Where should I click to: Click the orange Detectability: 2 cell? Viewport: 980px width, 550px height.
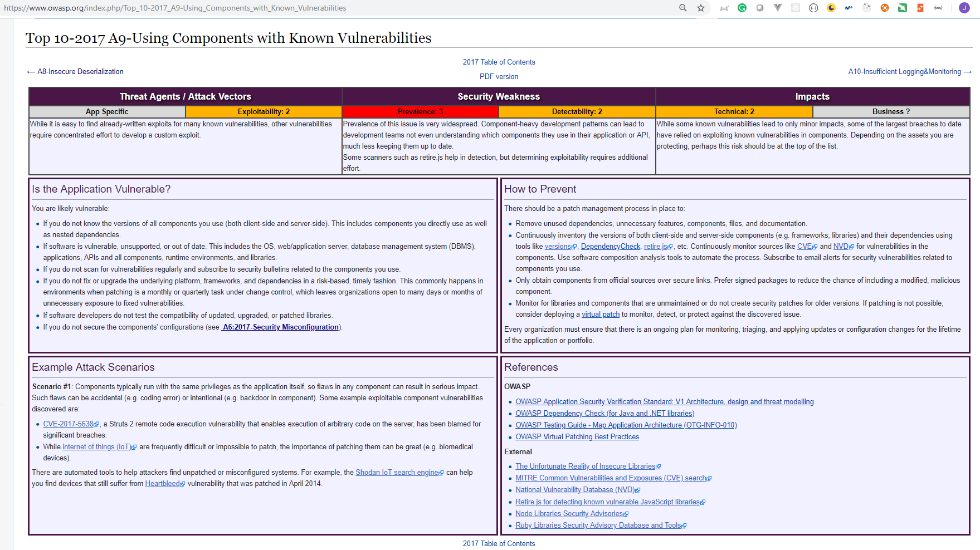tap(577, 111)
